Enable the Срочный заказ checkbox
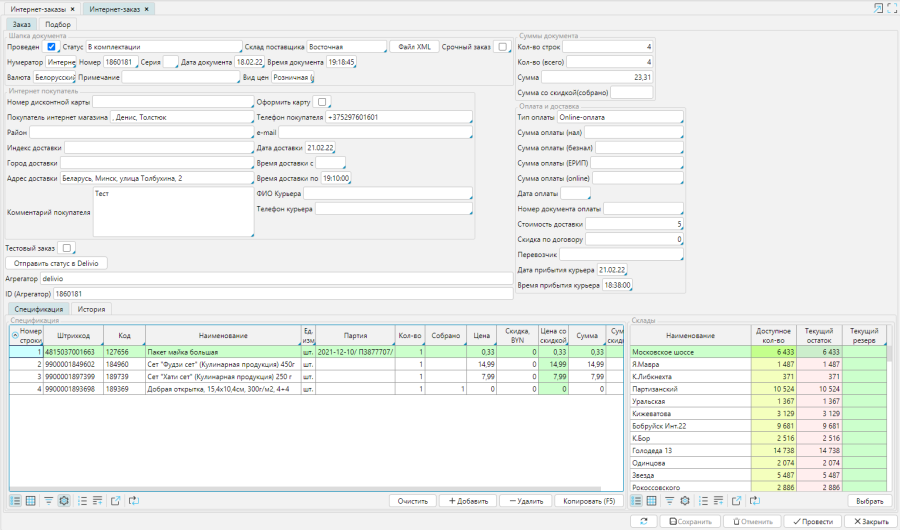Screen dimensions: 900x530 tap(502, 47)
